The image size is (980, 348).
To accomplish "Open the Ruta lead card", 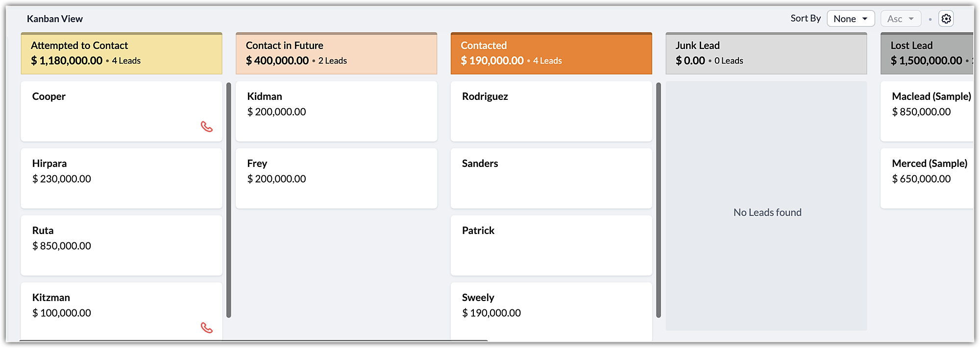I will pos(121,245).
